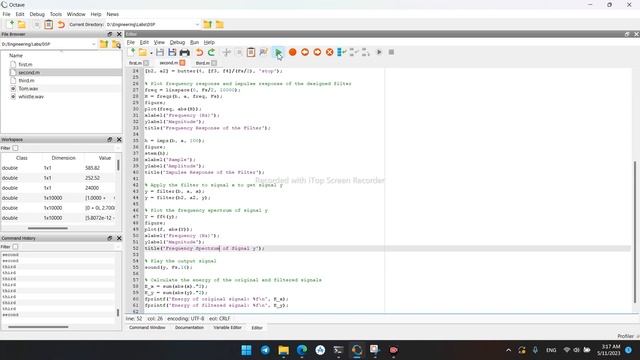The image size is (640, 360).
Task: Click the Profiler label in status bar
Action: 625,336
